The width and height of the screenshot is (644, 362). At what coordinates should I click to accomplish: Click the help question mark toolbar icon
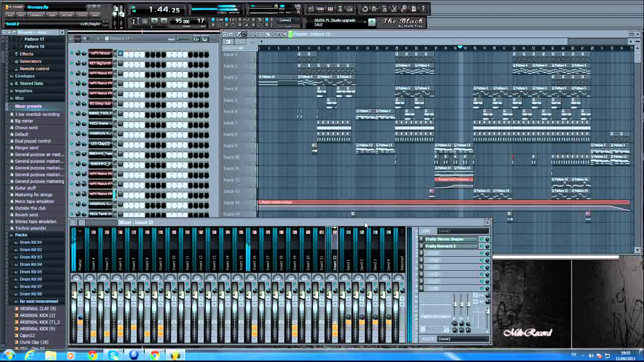pyautogui.click(x=423, y=9)
